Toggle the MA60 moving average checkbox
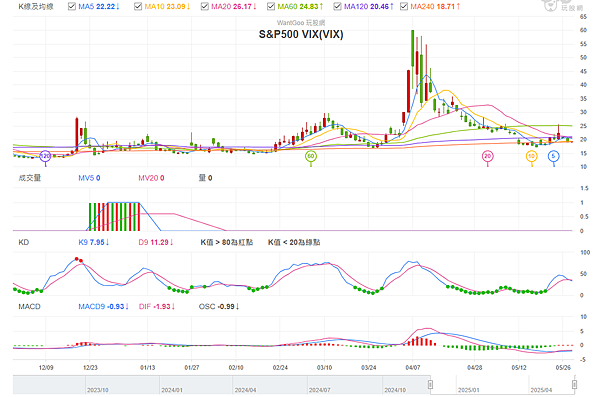 [x=271, y=7]
